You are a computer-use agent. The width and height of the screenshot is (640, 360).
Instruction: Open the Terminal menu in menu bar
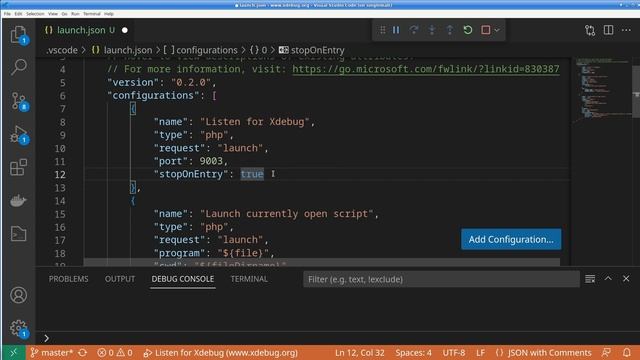click(x=92, y=14)
